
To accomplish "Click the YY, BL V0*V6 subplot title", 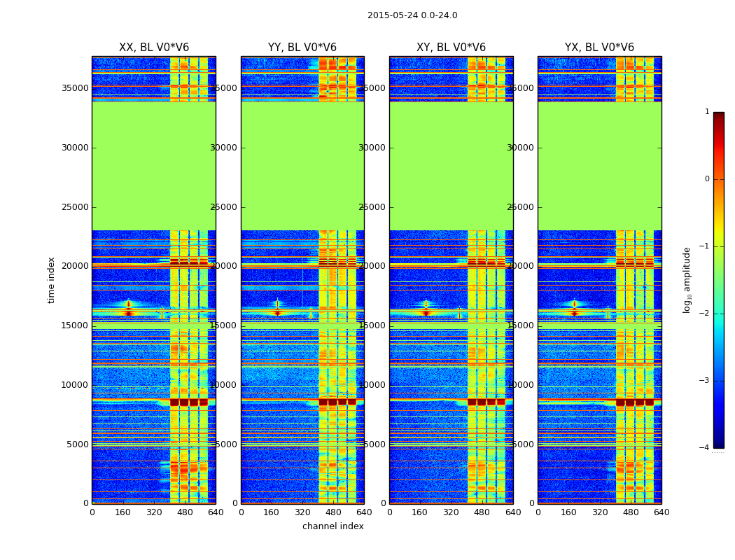I will coord(302,48).
